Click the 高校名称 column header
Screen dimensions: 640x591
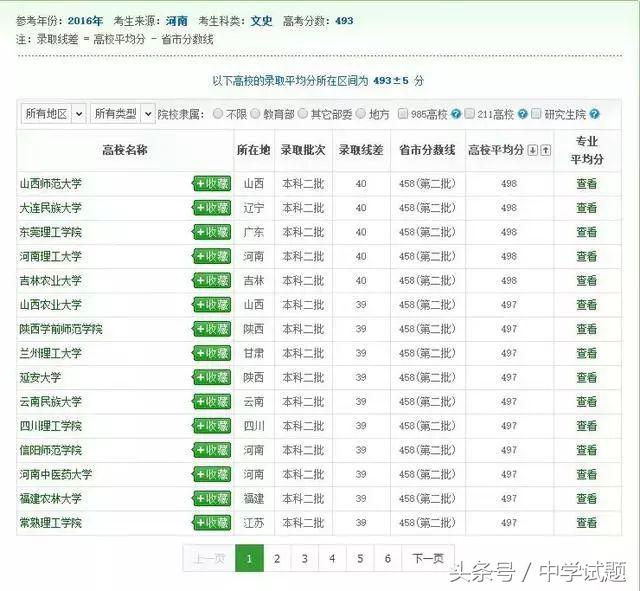[x=125, y=150]
